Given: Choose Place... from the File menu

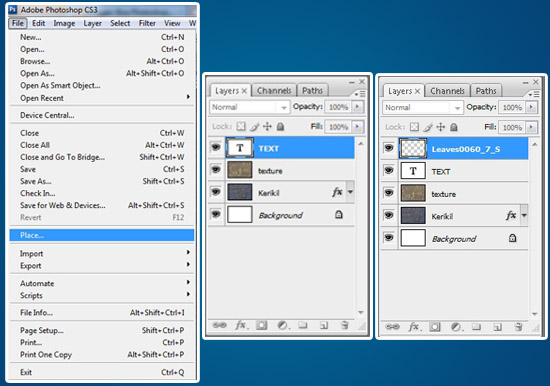Looking at the screenshot, I should click(102, 235).
